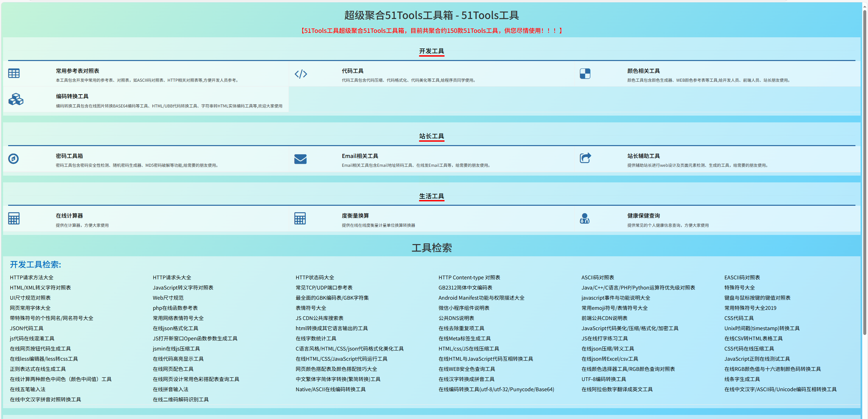Click the doctor icon for 健康保健查询
This screenshot has height=419, width=868.
click(x=585, y=219)
